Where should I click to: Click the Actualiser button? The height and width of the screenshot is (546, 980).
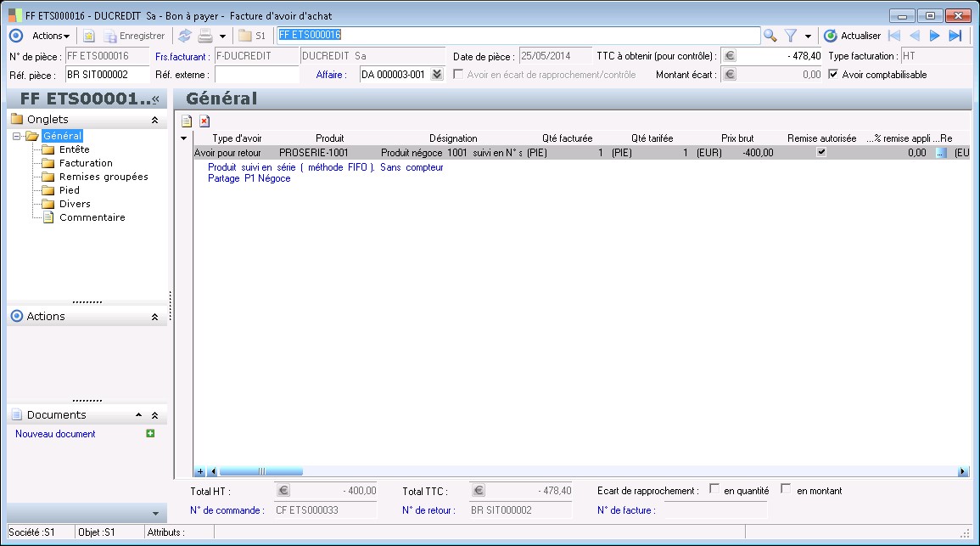pyautogui.click(x=852, y=36)
